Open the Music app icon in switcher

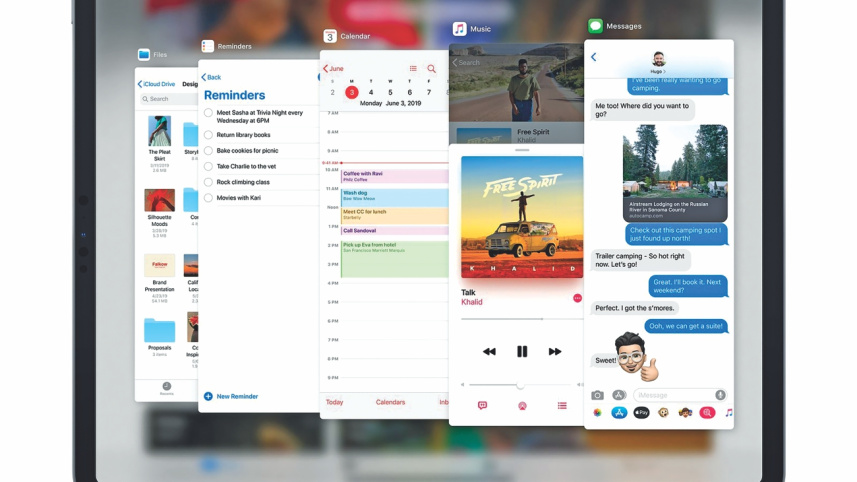(460, 29)
